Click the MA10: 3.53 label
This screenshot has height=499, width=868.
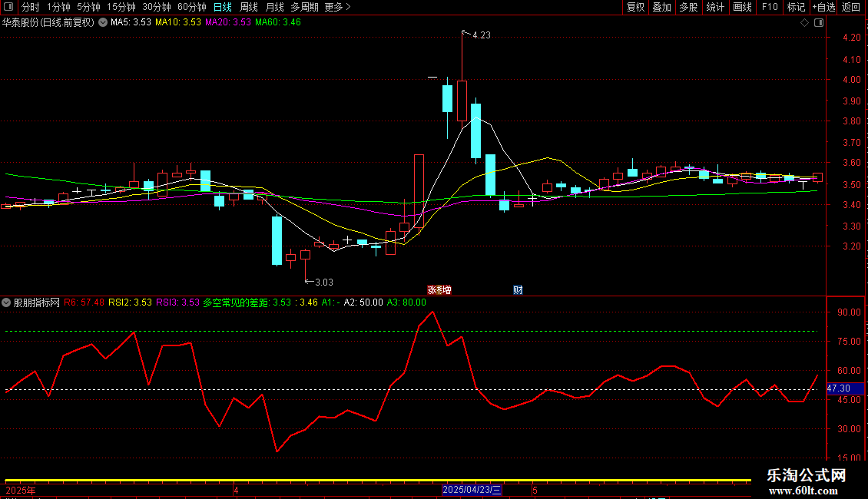pos(178,22)
